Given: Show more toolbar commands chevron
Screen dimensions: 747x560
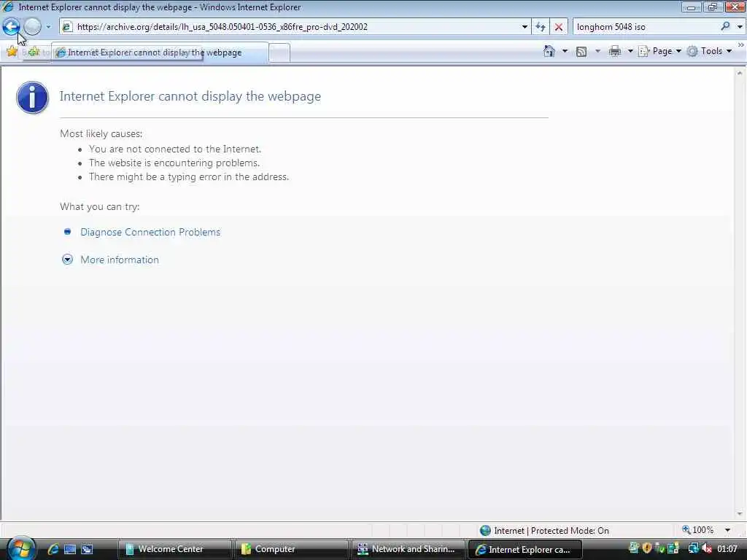Looking at the screenshot, I should point(741,44).
